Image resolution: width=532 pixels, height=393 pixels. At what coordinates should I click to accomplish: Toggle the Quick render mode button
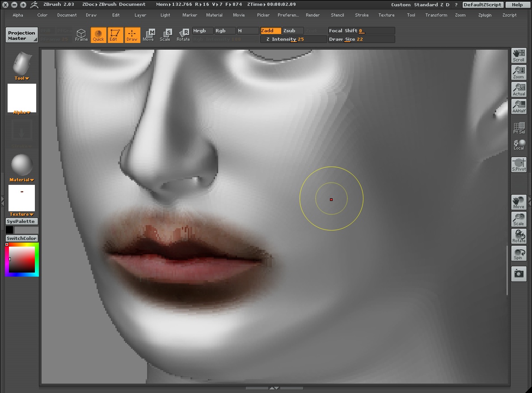(98, 34)
